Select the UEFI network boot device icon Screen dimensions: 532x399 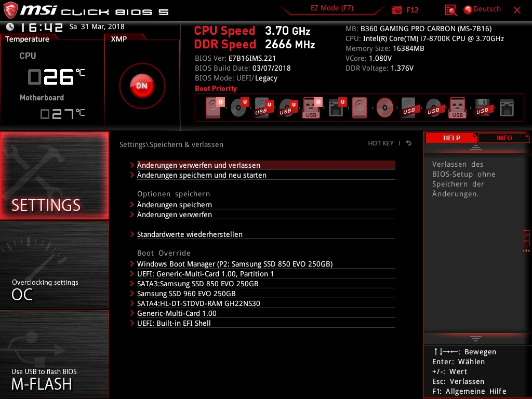(337, 108)
